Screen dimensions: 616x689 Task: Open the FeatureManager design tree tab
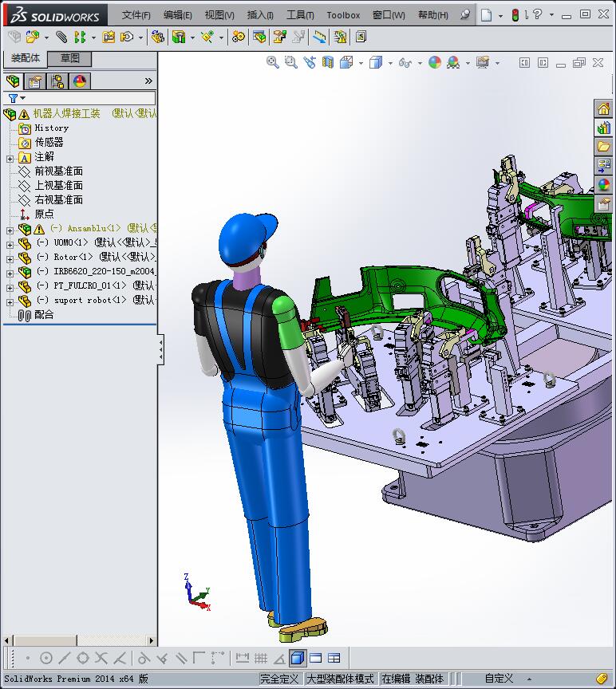[14, 81]
